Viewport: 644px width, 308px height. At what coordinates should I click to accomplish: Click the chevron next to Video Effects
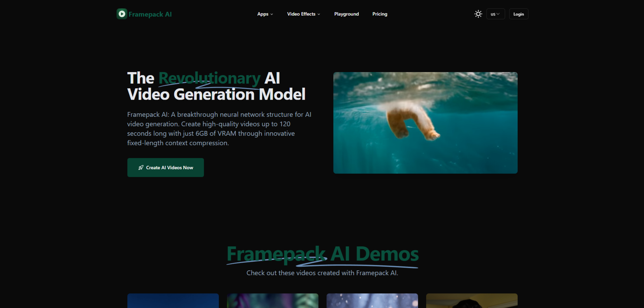tap(319, 14)
